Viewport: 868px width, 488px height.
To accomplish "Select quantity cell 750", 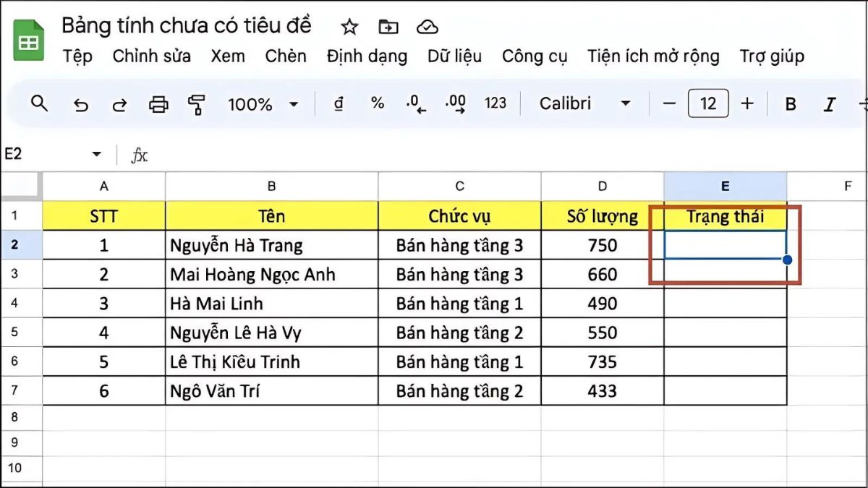I will click(x=603, y=245).
